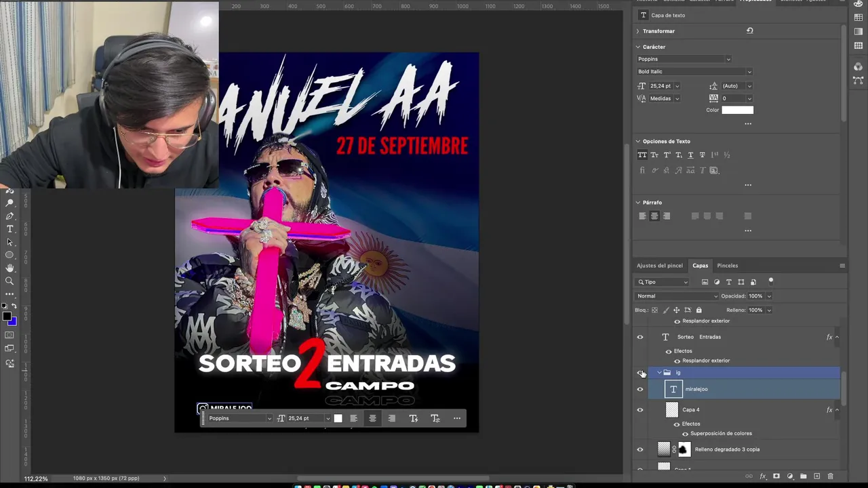This screenshot has height=488, width=868.
Task: Delete layer trash icon
Action: (x=830, y=476)
